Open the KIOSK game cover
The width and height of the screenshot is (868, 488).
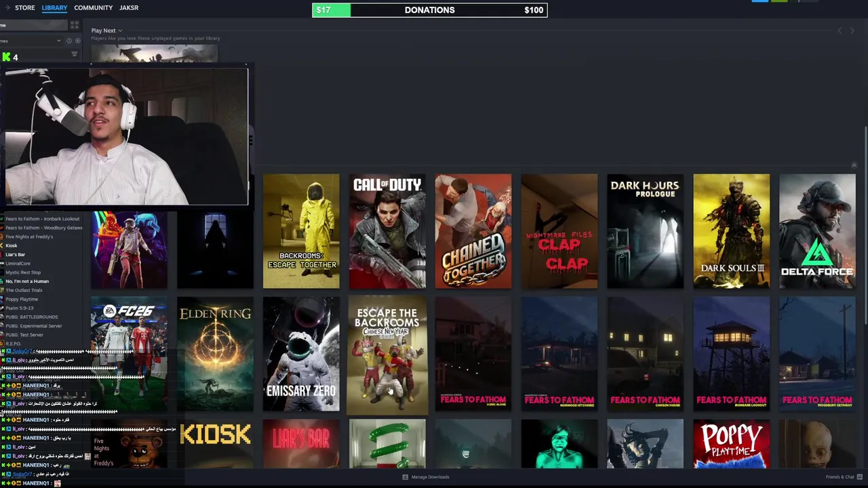215,444
